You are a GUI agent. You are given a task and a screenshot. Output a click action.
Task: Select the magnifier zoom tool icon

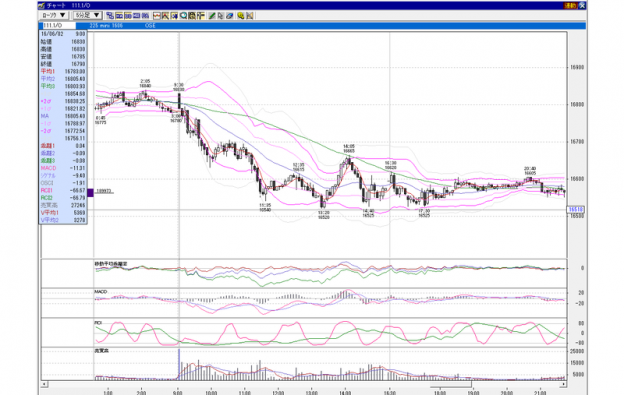point(183,16)
